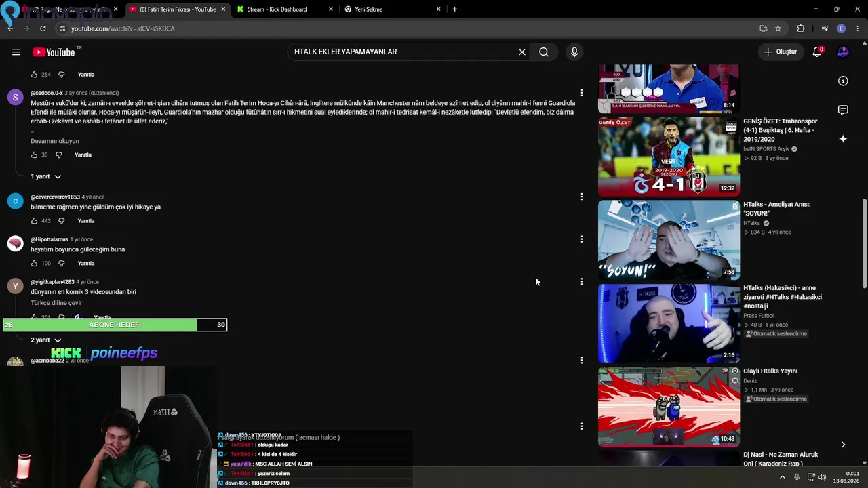
Task: Go back with the browser back arrow
Action: [x=10, y=28]
